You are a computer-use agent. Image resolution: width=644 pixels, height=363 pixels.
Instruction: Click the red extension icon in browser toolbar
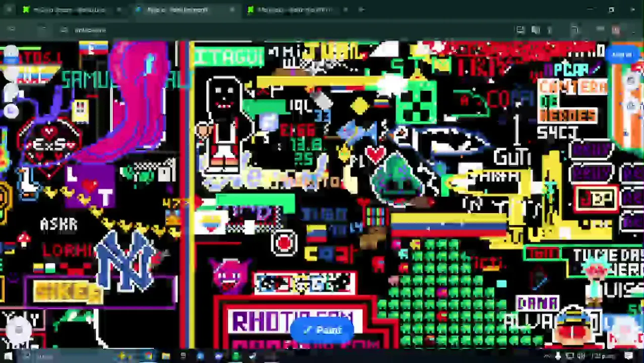616,30
